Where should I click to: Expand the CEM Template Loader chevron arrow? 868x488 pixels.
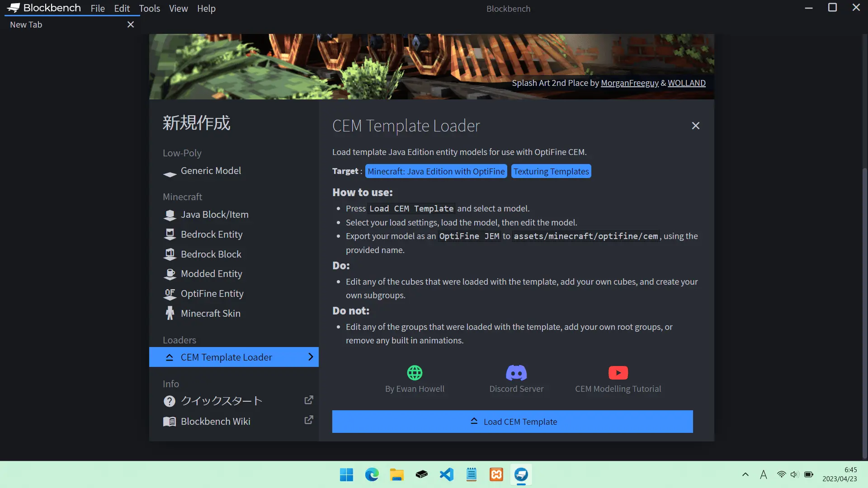tap(311, 357)
